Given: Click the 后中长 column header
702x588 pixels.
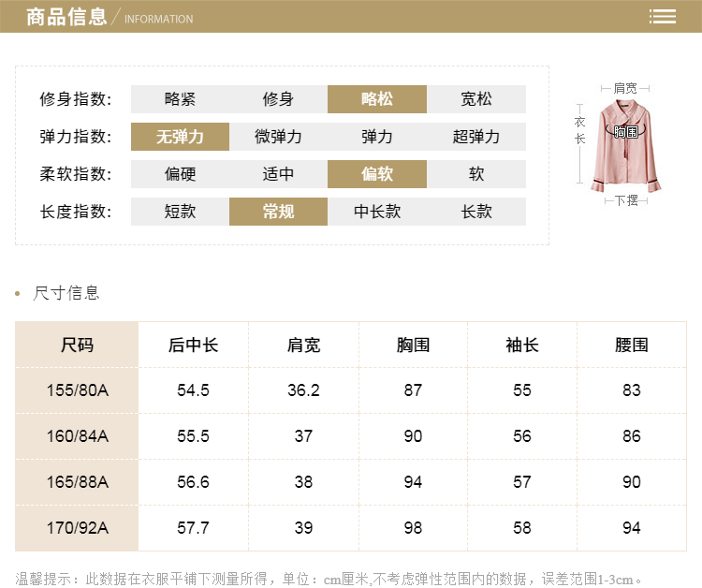Looking at the screenshot, I should click(x=193, y=345).
